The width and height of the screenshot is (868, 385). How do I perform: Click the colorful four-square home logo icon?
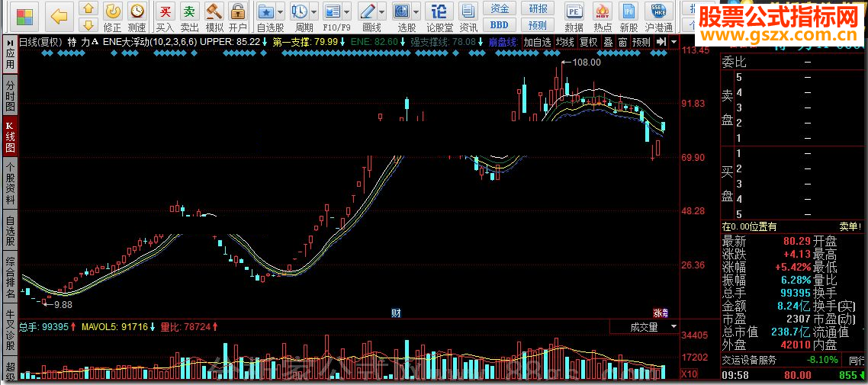24,17
